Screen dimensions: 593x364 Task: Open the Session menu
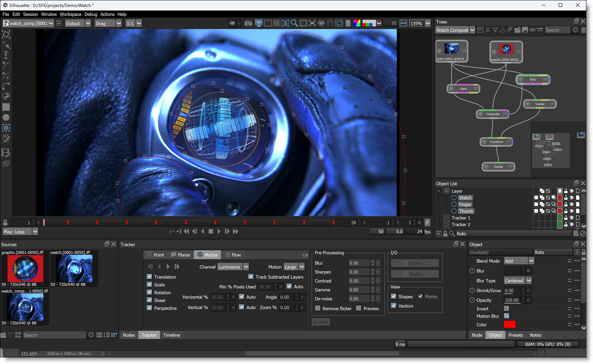(30, 14)
